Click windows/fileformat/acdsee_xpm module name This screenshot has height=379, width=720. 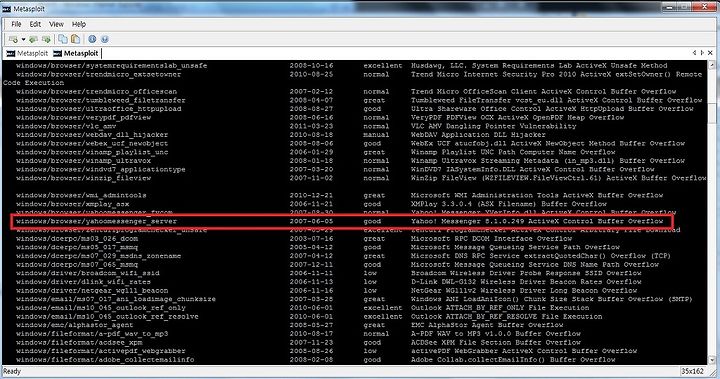[79, 342]
